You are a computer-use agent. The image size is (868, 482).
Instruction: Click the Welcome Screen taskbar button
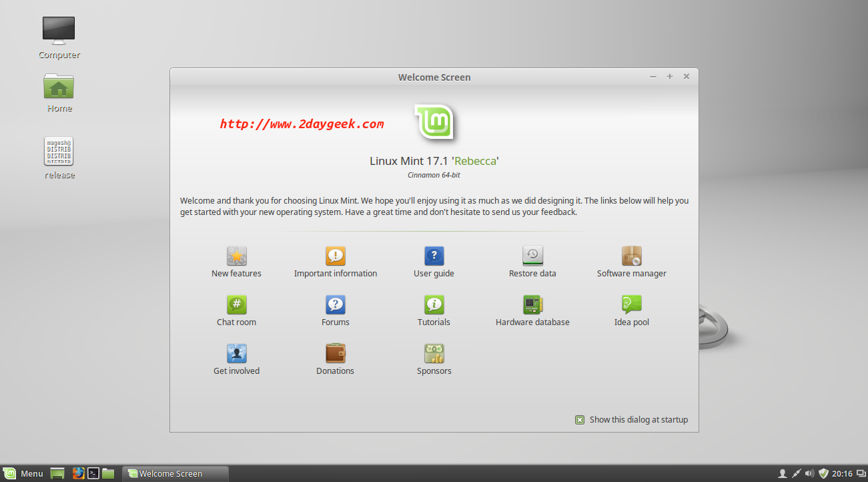click(175, 473)
